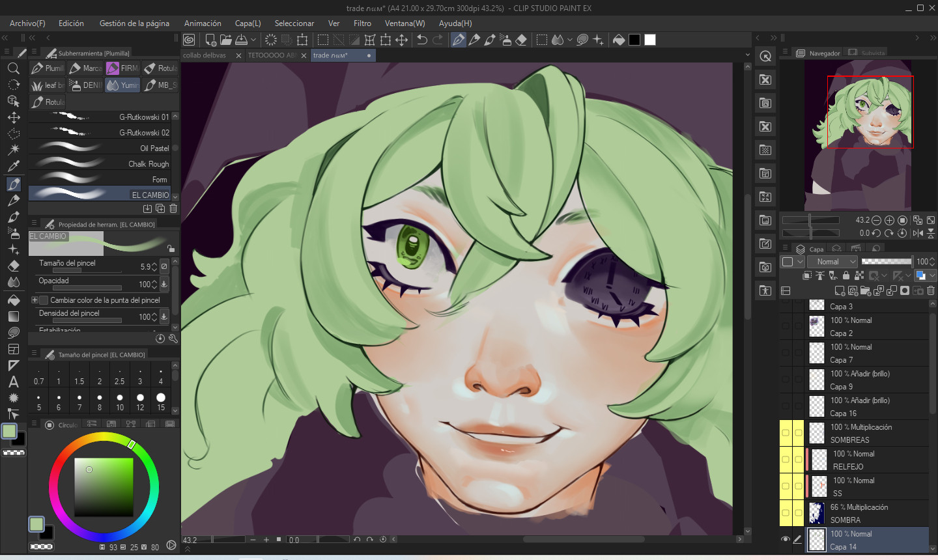
Task: Click the Undo arrow in command bar
Action: [422, 40]
